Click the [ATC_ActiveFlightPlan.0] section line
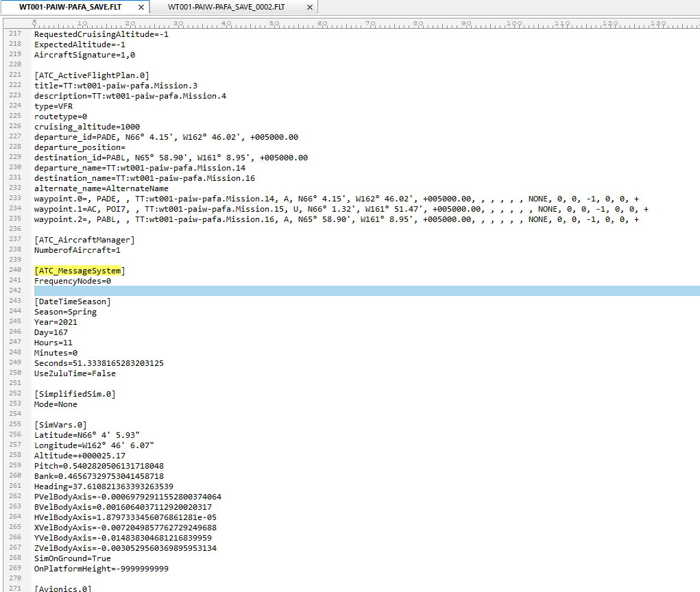700x592 pixels. 91,75
